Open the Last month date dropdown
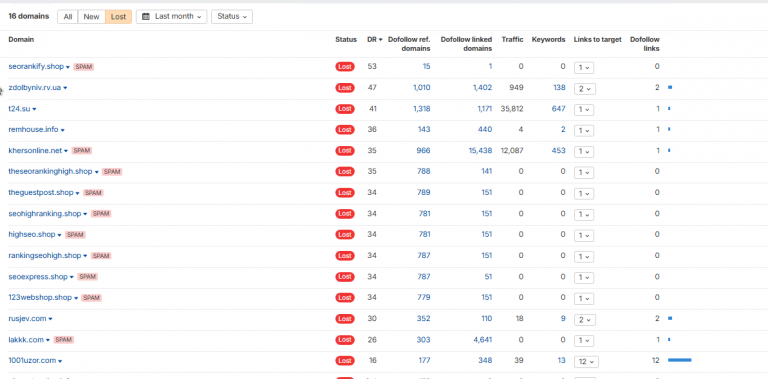 tap(171, 17)
